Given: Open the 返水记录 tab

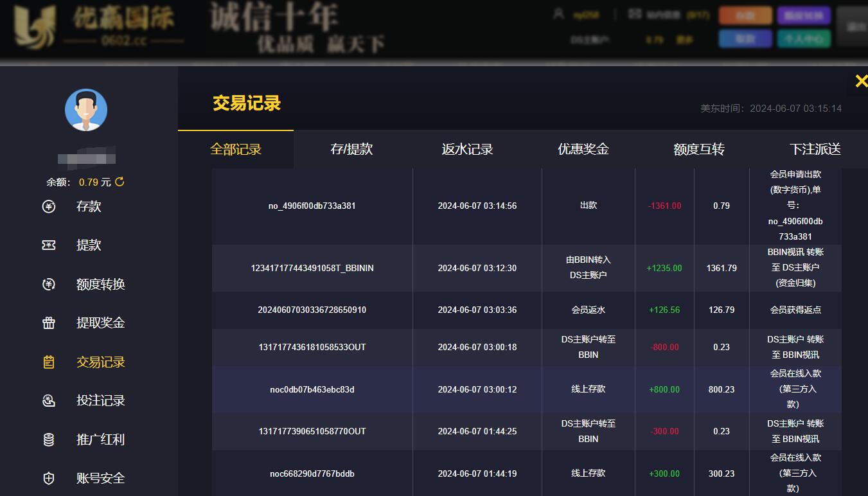Looking at the screenshot, I should pos(467,148).
